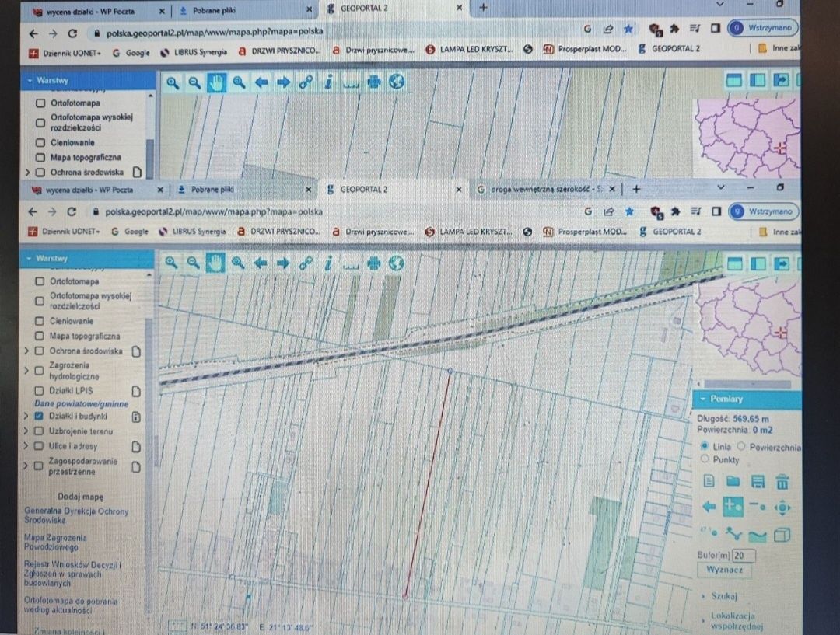This screenshot has width=840, height=635.
Task: Select the pan hand tool in lower window
Action: pos(215,263)
